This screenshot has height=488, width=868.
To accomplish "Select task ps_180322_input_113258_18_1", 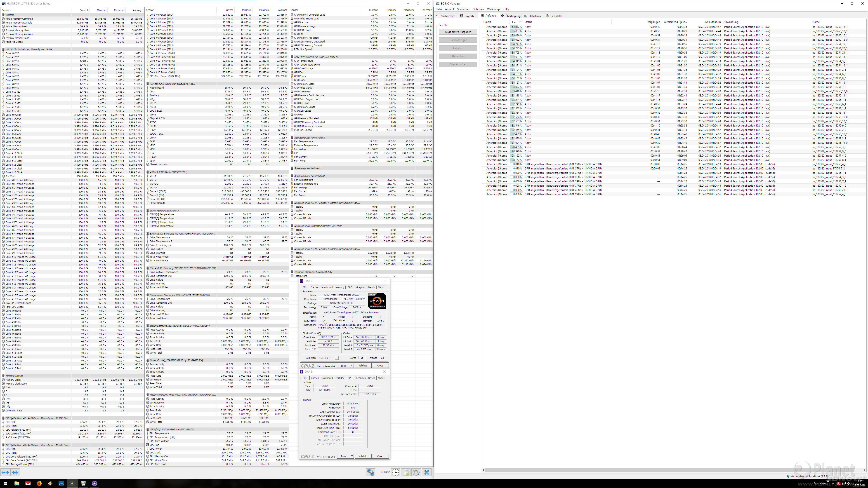I will coord(830,27).
